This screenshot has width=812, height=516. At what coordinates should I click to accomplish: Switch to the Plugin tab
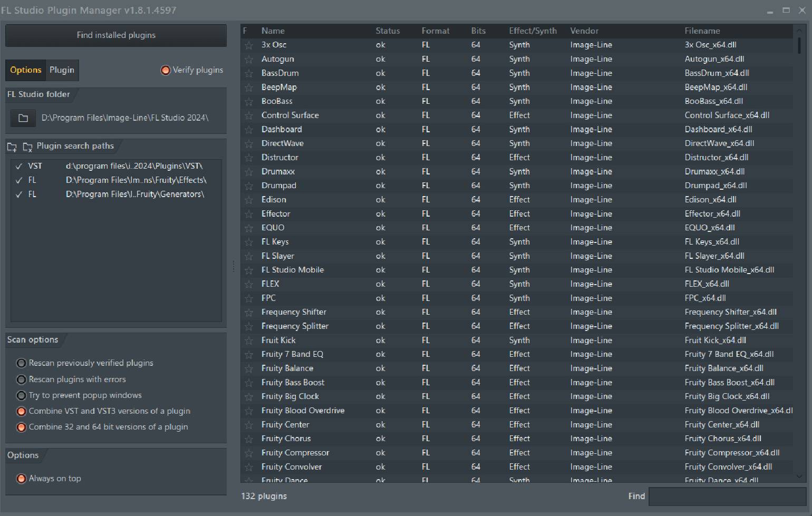(62, 70)
